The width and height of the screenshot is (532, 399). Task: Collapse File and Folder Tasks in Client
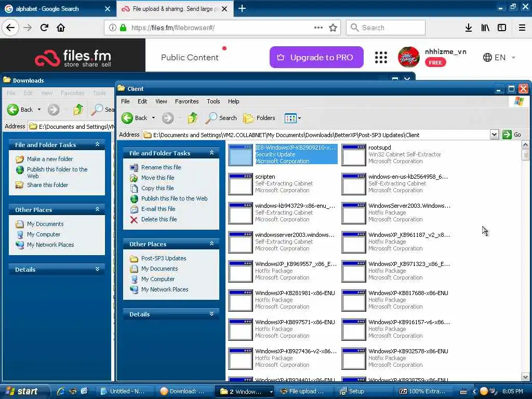[212, 153]
